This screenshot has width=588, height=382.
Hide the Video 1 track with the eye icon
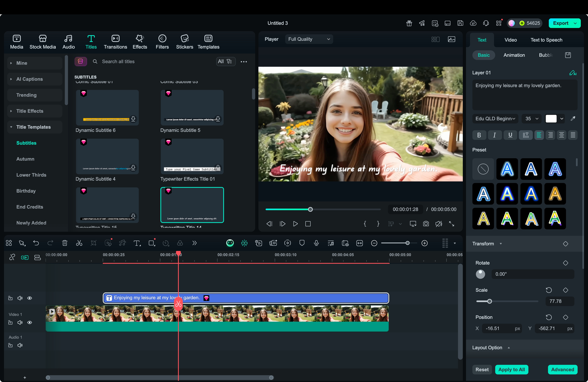[30, 322]
